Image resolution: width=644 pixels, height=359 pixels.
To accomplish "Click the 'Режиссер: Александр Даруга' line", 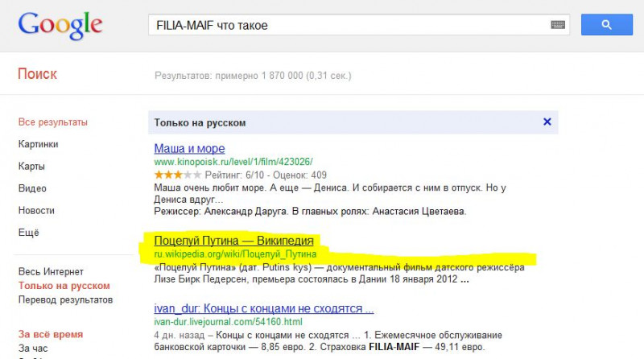I will [x=310, y=211].
